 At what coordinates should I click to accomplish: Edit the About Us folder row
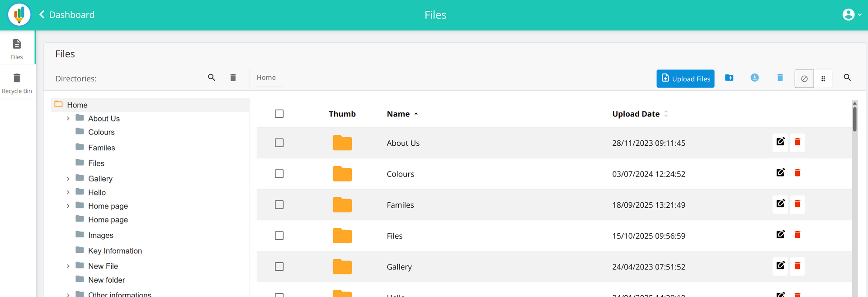[x=780, y=142]
